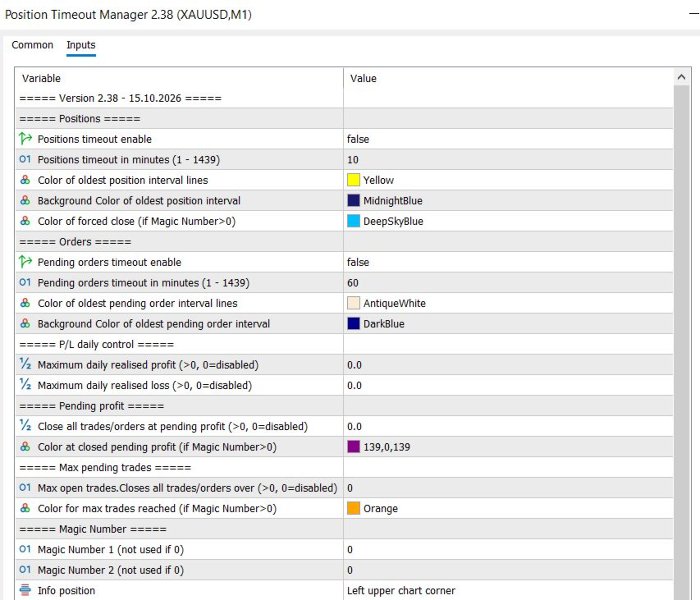This screenshot has width=700, height=600.
Task: Click the color icon for Background Color of oldest position
Action: tap(25, 200)
